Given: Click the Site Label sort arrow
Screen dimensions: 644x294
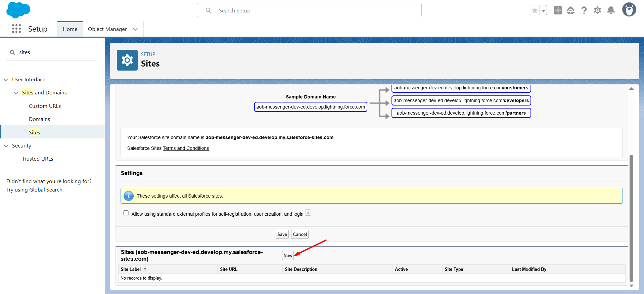Looking at the screenshot, I should pos(145,269).
